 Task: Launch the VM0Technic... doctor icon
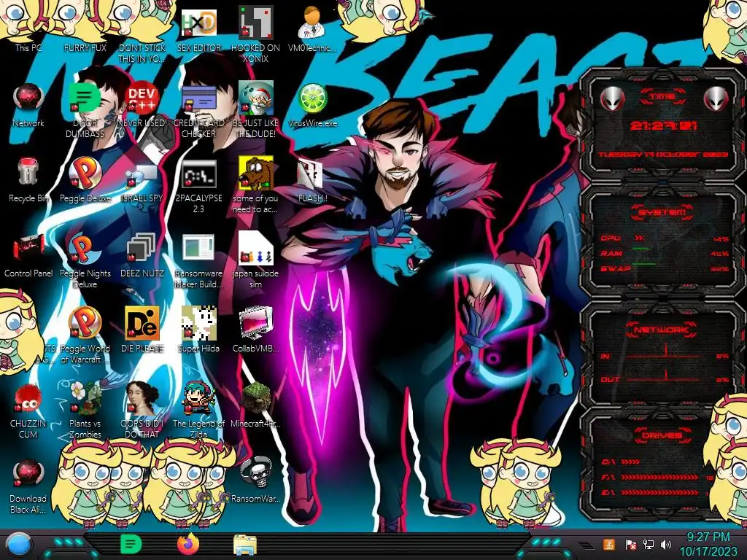point(312,23)
